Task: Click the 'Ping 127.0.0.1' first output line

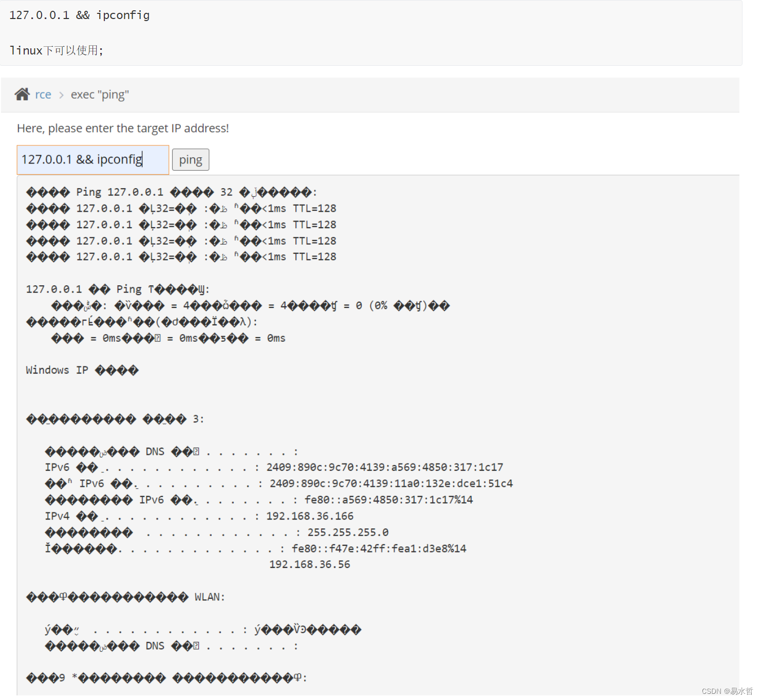Action: pyautogui.click(x=172, y=192)
